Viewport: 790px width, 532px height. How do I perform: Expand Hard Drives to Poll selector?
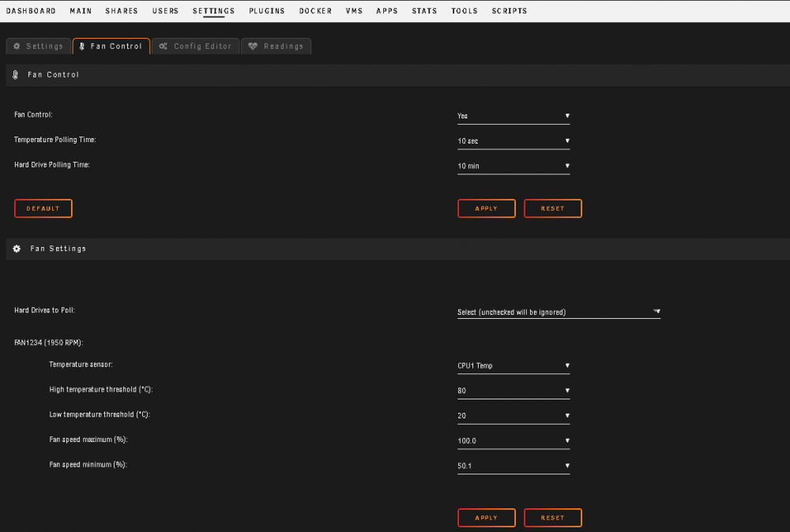(559, 312)
